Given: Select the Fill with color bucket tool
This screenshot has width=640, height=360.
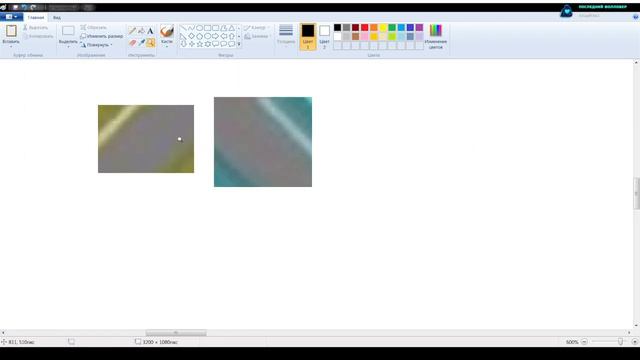Looking at the screenshot, I should [141, 31].
